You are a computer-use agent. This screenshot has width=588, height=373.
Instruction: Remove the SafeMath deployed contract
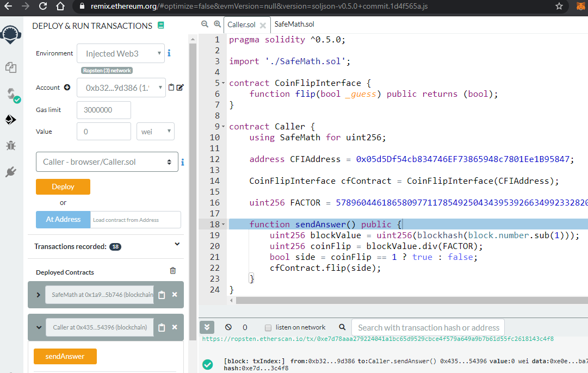click(175, 295)
